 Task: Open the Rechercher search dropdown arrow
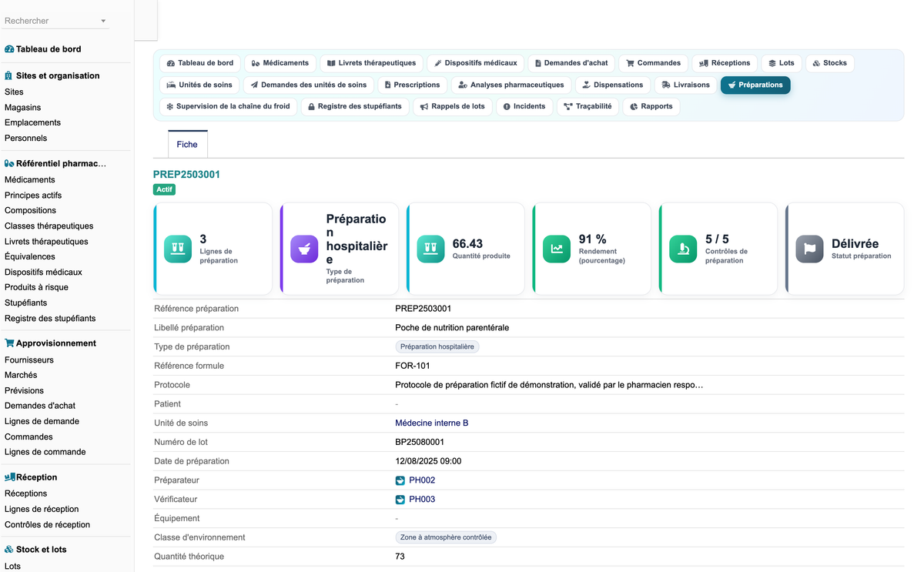103,22
